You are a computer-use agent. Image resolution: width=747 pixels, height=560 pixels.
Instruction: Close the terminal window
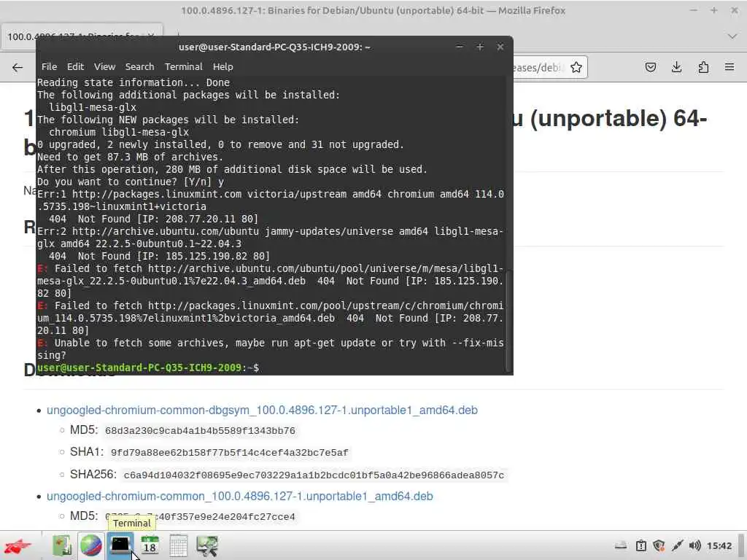(500, 47)
